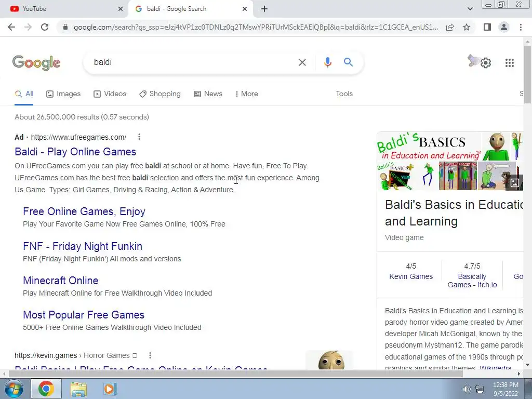Open a new tab with plus

(x=264, y=9)
